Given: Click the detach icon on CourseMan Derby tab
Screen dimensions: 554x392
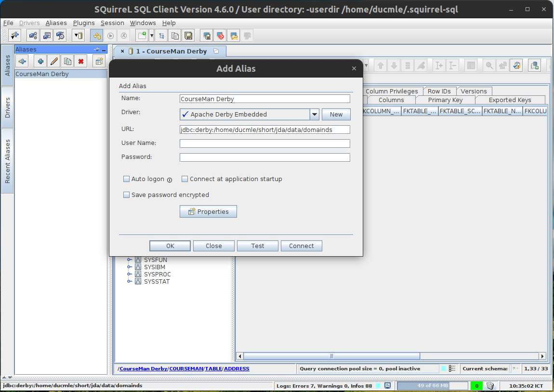Looking at the screenshot, I should (216, 51).
